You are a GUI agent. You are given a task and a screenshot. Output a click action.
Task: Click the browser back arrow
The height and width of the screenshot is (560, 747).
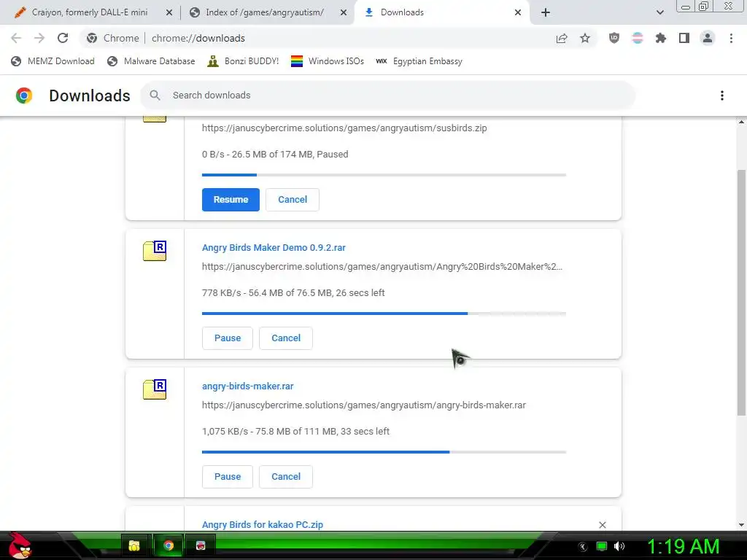[16, 38]
